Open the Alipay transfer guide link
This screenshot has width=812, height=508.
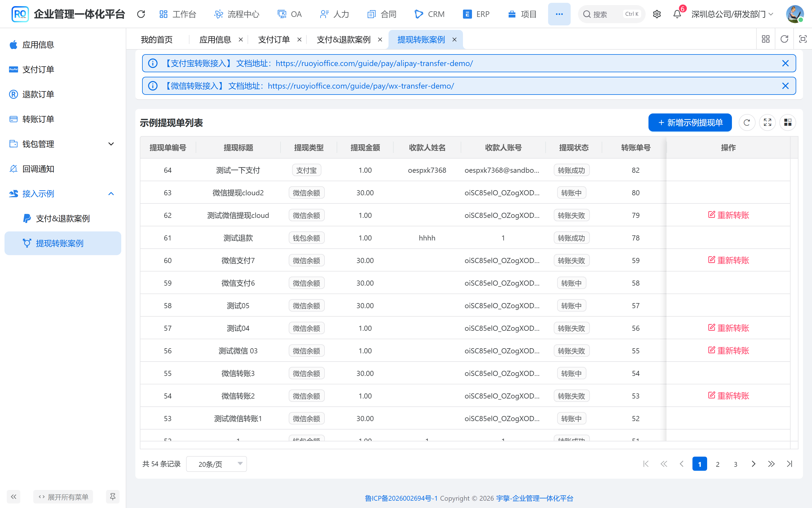[x=374, y=63]
